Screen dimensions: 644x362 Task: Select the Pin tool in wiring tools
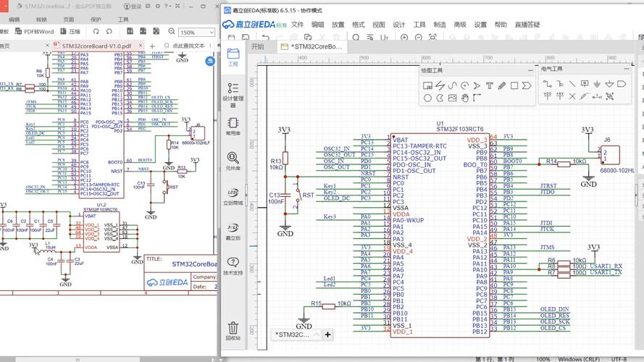point(597,96)
